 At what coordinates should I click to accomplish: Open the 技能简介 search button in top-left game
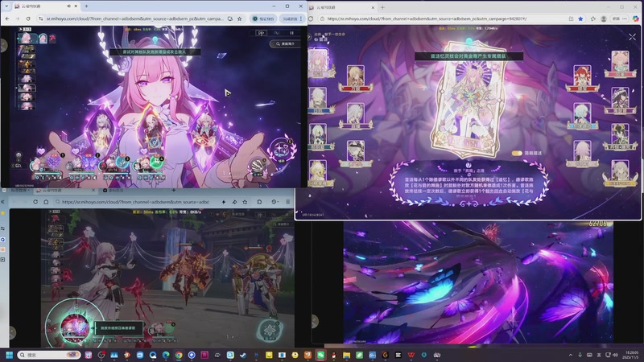(x=285, y=43)
